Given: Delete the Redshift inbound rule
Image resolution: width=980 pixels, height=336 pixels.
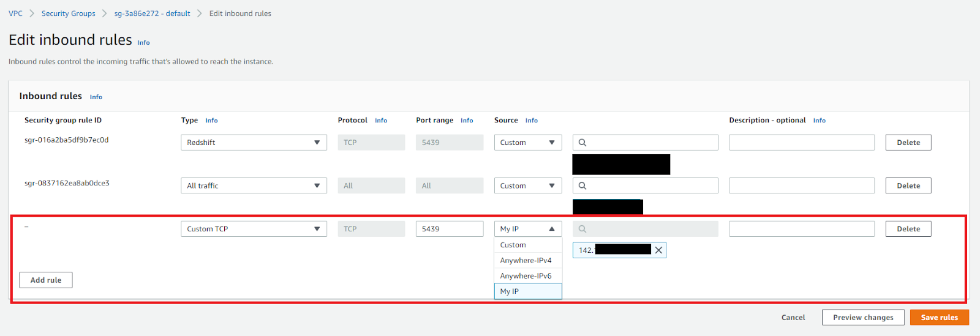Looking at the screenshot, I should [x=908, y=143].
